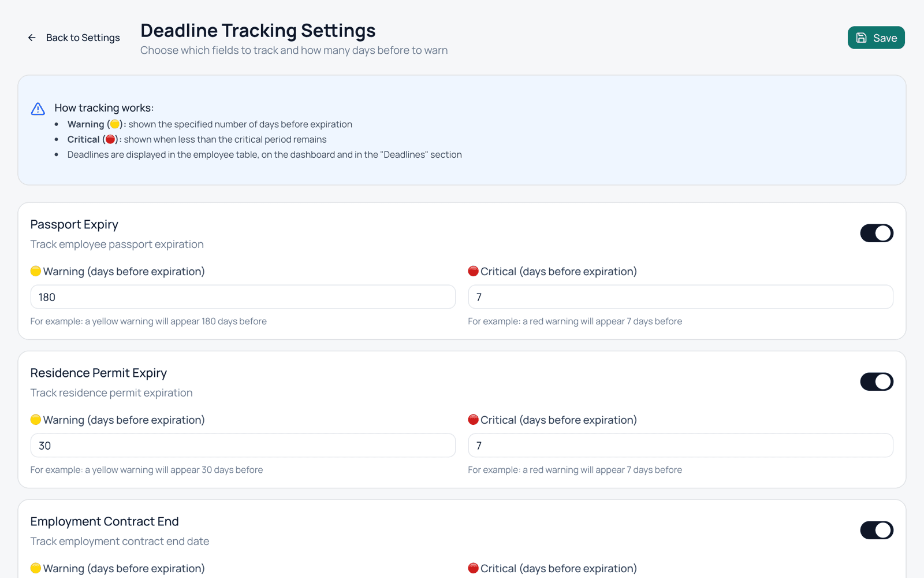
Task: Click the bullet about the Deadlines section
Action: coord(264,155)
